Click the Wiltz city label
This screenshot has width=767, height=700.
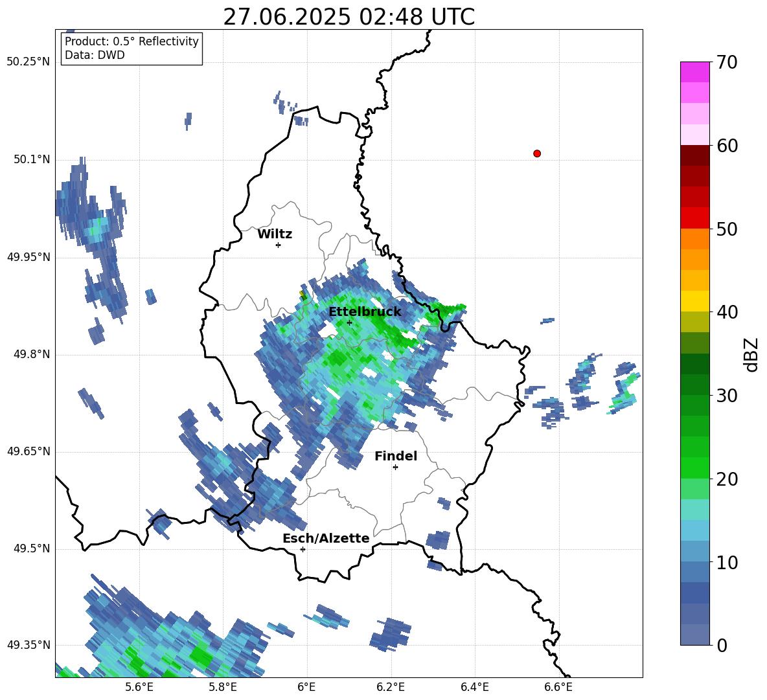275,234
